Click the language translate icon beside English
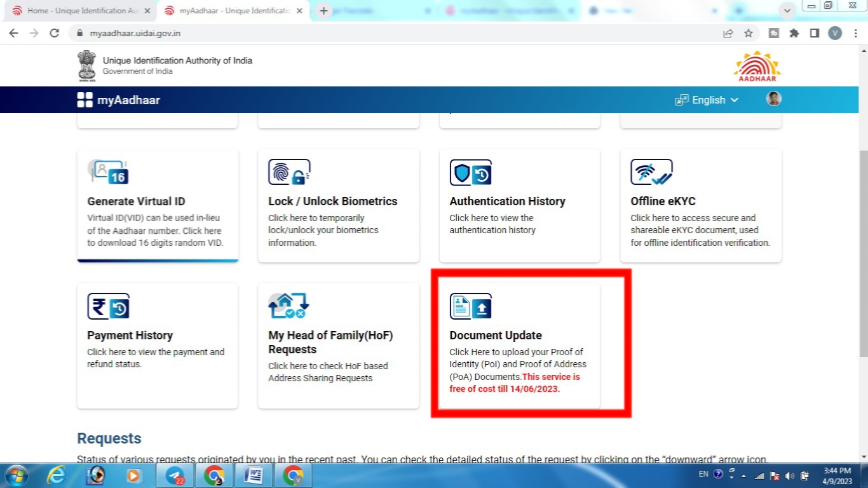 (x=682, y=100)
